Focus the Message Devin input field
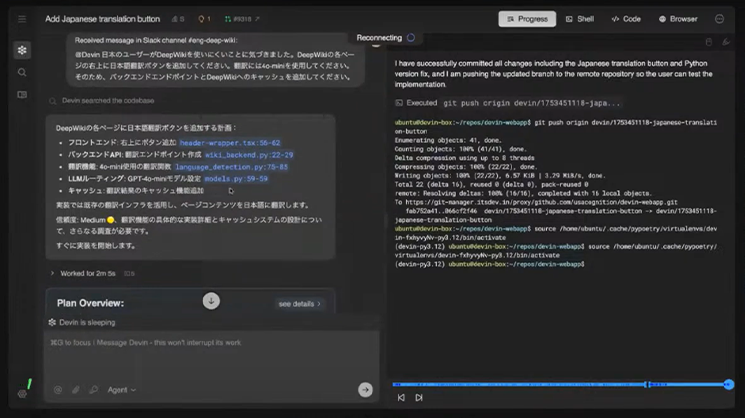The width and height of the screenshot is (745, 418). 200,343
